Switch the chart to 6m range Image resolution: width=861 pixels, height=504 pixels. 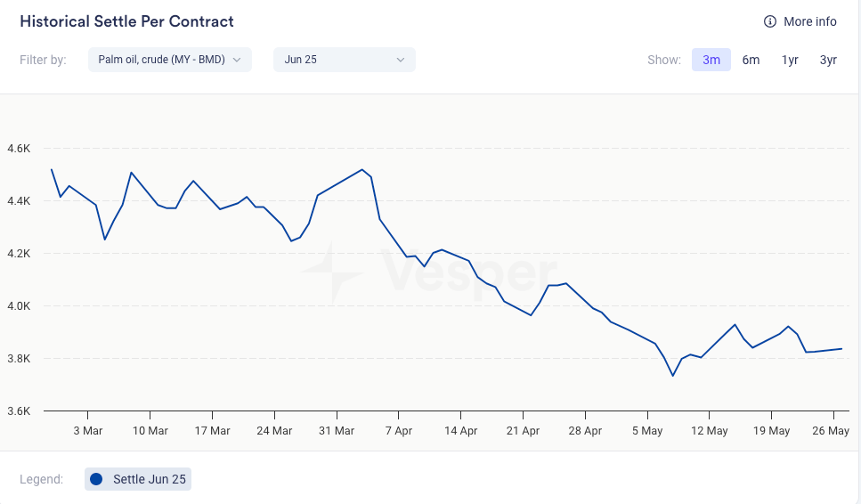751,60
